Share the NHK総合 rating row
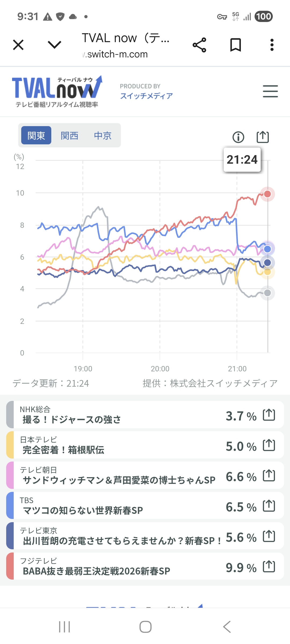Viewport: 290px width, 644px height. click(x=269, y=415)
